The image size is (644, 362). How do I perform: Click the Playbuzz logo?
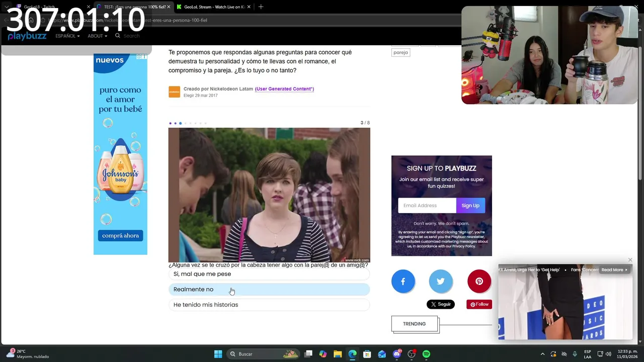(x=27, y=36)
